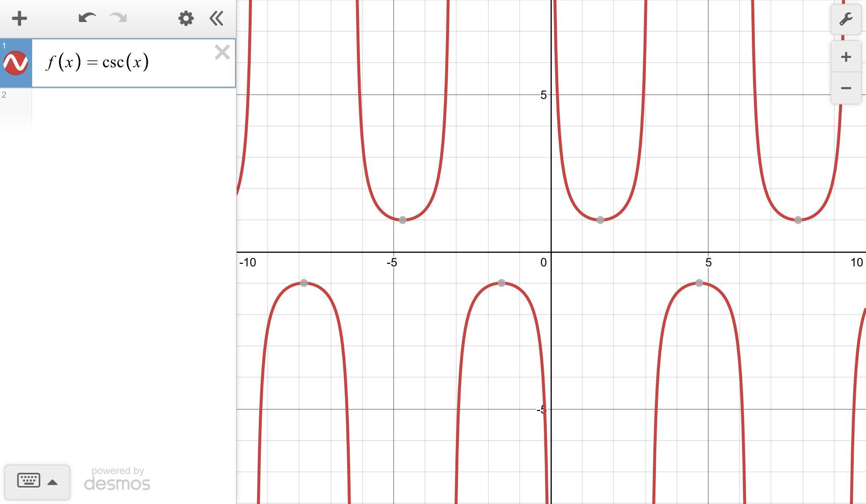
Task: Click the maximum point just left of y-axis
Action: [501, 283]
